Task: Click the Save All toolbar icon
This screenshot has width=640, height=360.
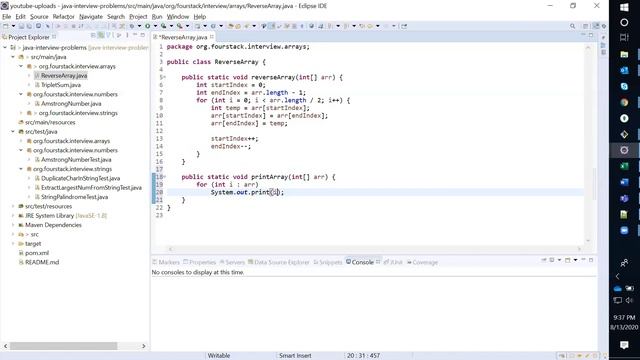Action: pyautogui.click(x=29, y=26)
